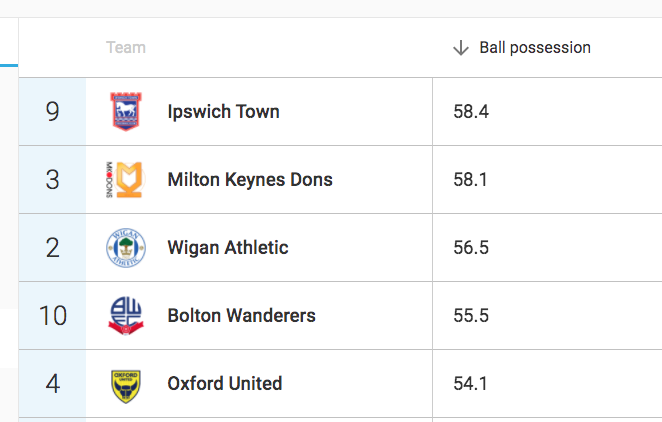Click rank number 10 cell

[53, 316]
